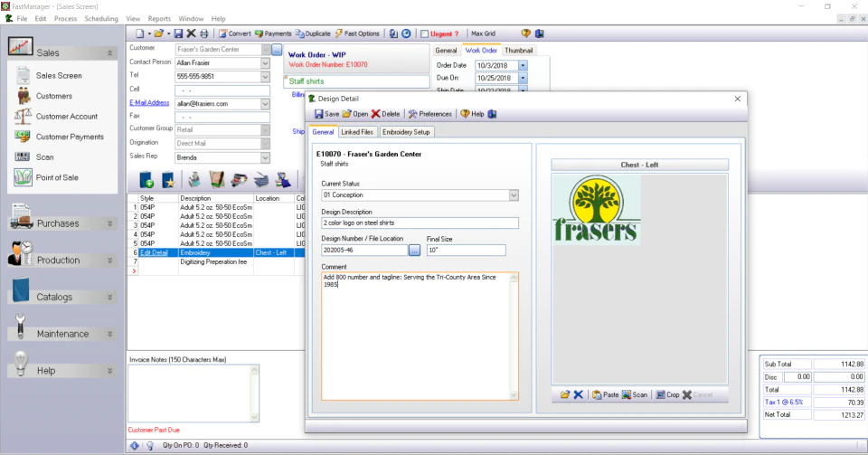868x455 pixels.
Task: Expand the Maintenance sidebar section
Action: pyautogui.click(x=109, y=334)
